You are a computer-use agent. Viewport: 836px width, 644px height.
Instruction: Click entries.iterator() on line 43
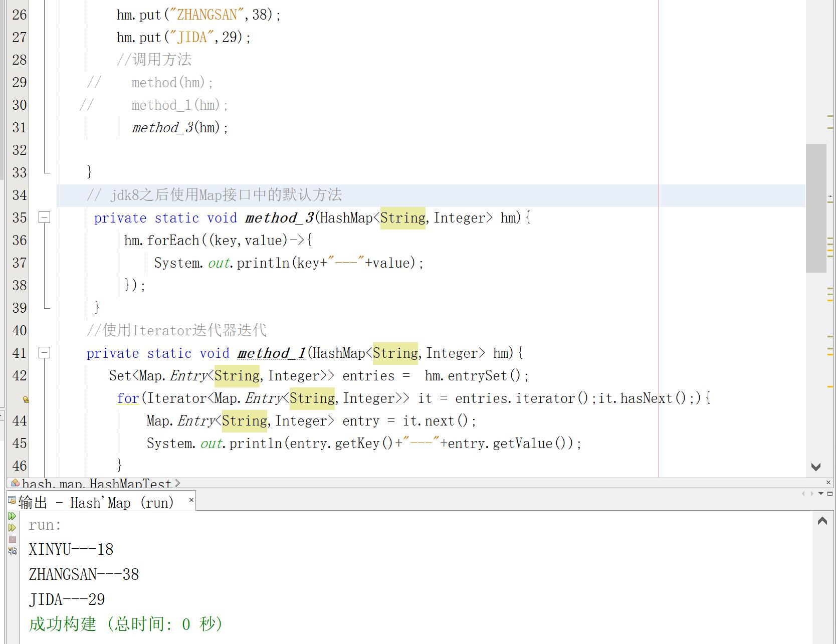point(522,398)
